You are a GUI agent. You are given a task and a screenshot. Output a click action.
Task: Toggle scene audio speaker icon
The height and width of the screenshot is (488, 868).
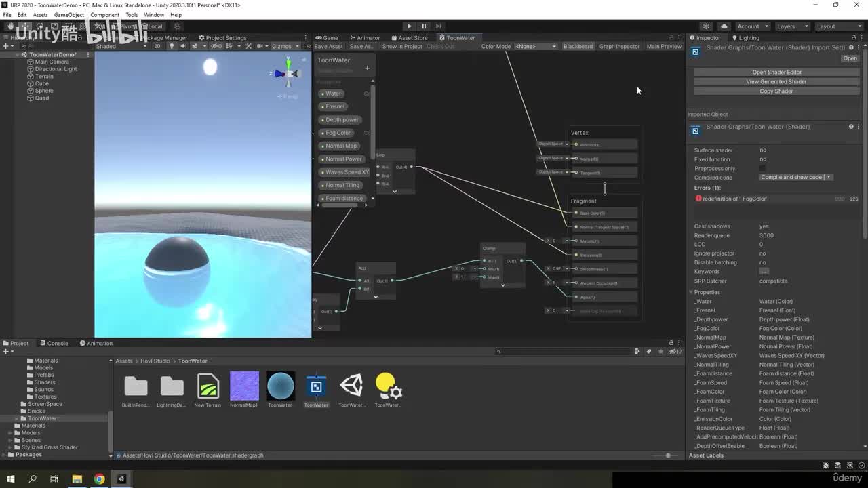click(x=183, y=46)
